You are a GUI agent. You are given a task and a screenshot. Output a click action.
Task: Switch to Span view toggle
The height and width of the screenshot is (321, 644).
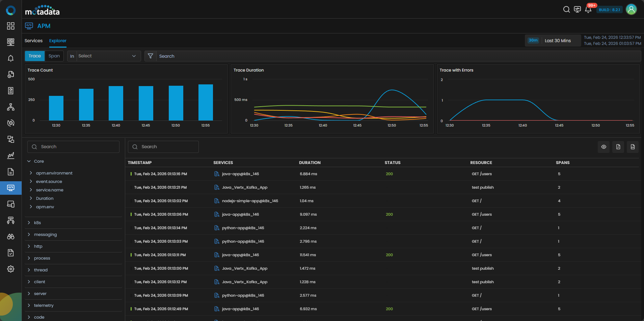(x=54, y=56)
